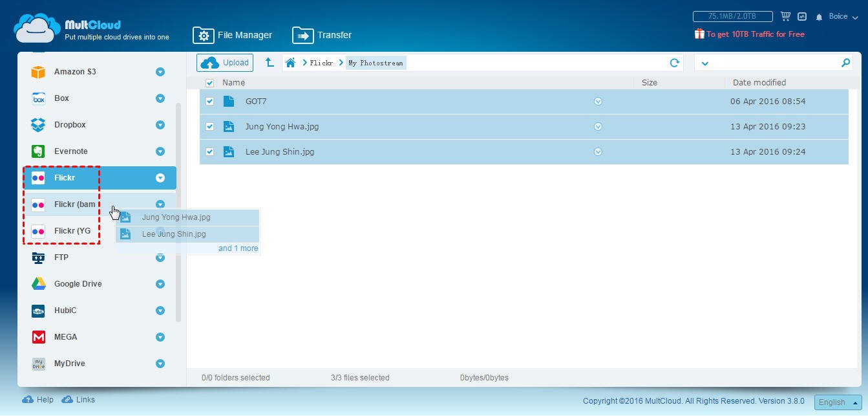Screen dimensions: 868x416
Task: Refresh the file list
Action: [674, 63]
